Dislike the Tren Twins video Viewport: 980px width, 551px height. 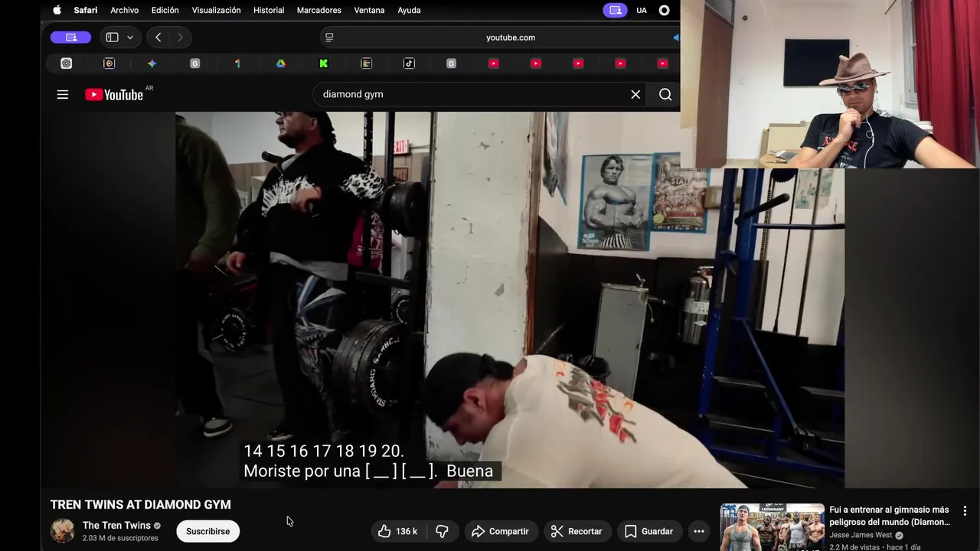pyautogui.click(x=442, y=531)
